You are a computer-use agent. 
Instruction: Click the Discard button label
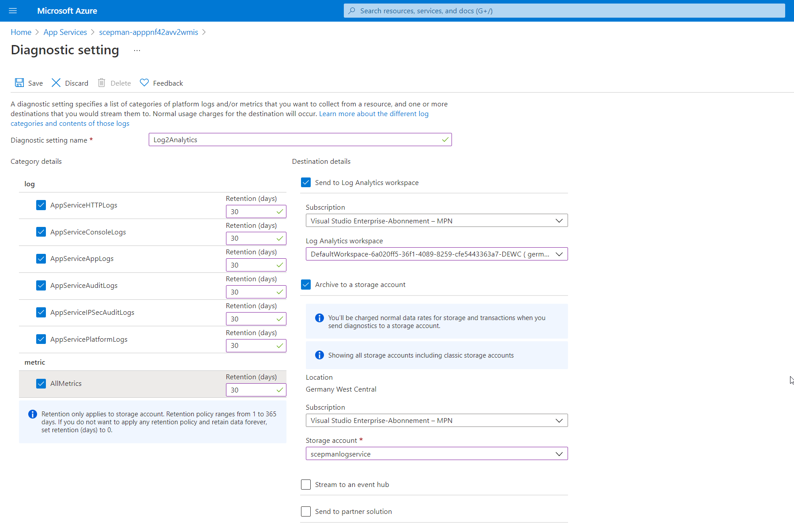(x=77, y=83)
